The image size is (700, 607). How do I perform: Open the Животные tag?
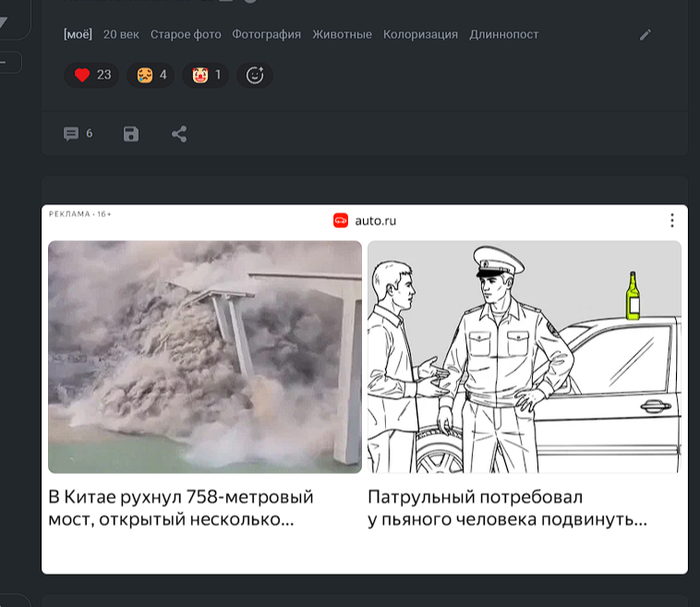342,34
